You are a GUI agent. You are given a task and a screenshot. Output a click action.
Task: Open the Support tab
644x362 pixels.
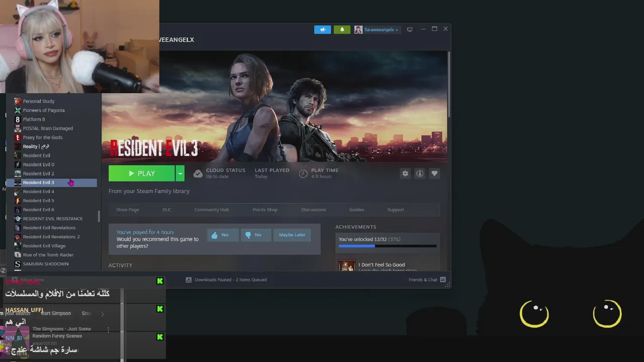[x=395, y=210]
